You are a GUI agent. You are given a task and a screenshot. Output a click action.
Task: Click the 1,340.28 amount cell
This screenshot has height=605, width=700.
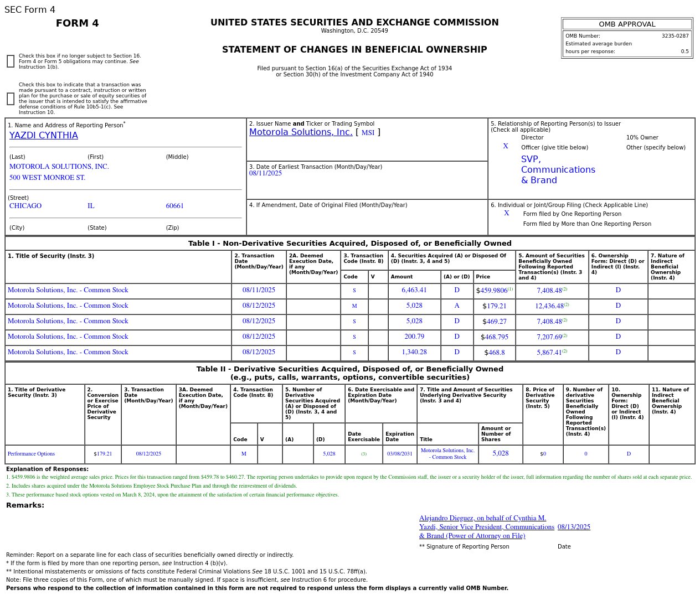(414, 352)
